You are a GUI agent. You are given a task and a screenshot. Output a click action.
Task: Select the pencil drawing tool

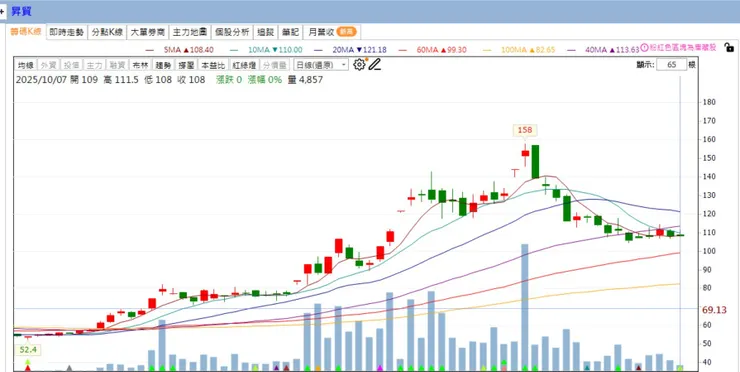[375, 65]
